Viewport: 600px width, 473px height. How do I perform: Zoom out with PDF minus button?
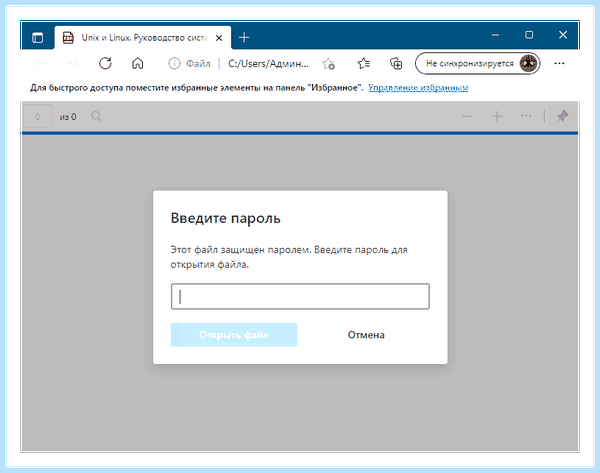coord(467,116)
